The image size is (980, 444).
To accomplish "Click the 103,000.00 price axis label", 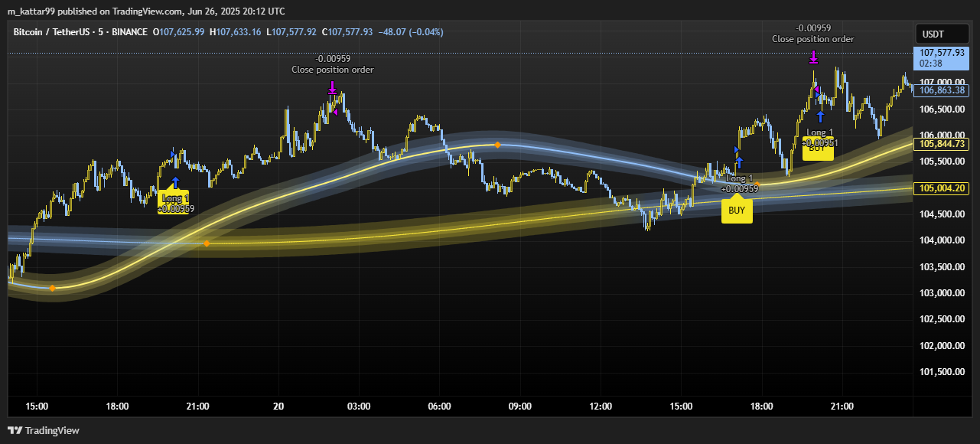I will (942, 293).
